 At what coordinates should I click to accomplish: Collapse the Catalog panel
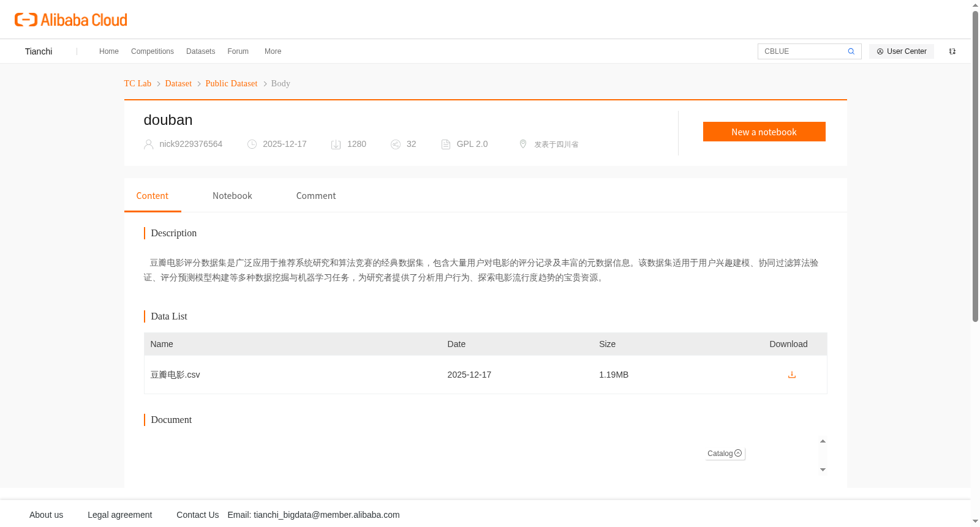725,454
